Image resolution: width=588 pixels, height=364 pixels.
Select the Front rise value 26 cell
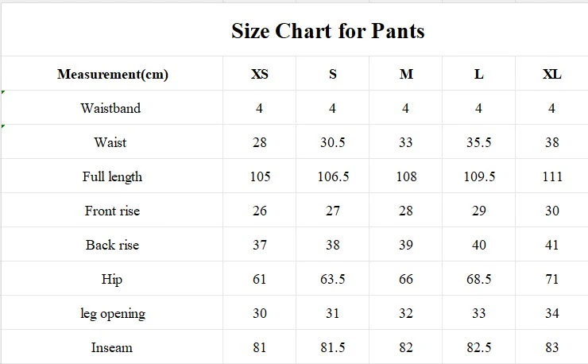point(260,211)
